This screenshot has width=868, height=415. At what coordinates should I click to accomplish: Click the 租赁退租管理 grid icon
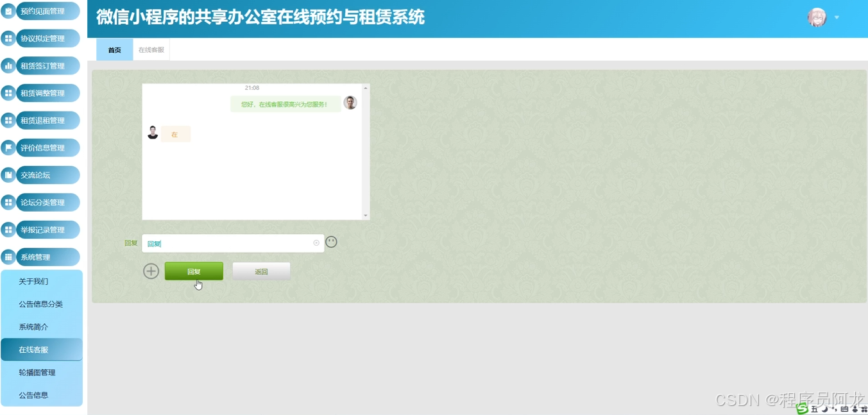pos(8,121)
